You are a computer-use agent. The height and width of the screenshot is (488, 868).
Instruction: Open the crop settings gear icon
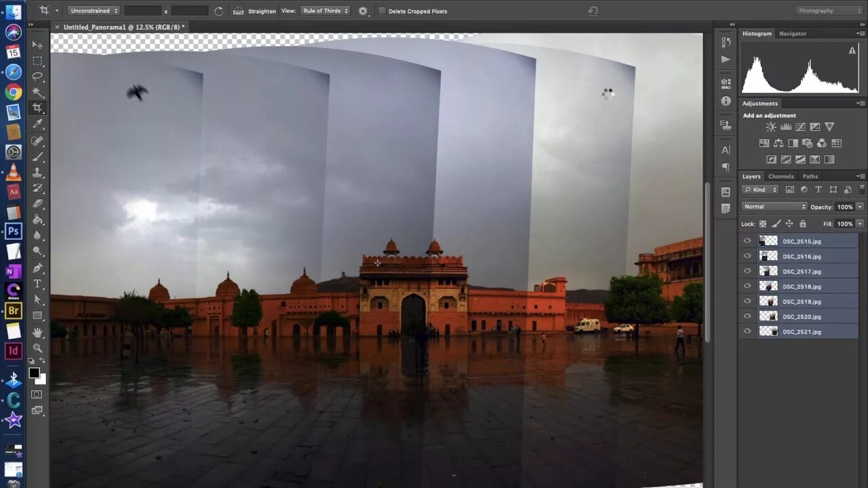click(363, 11)
